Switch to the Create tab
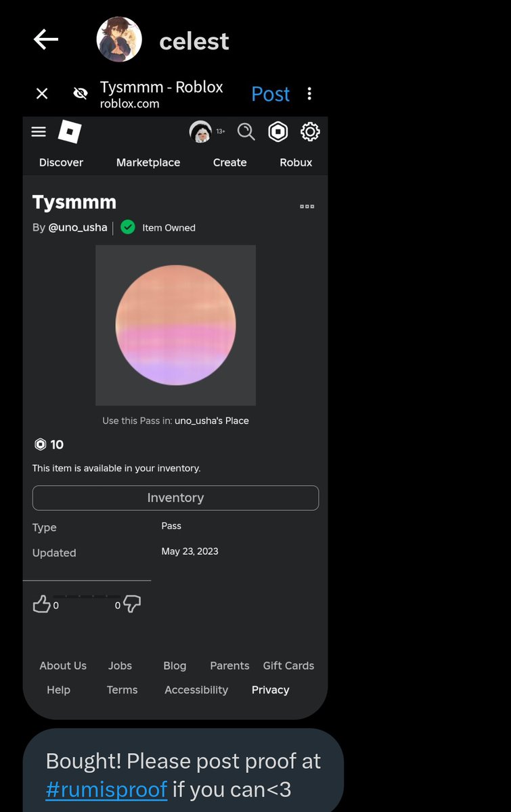Image resolution: width=511 pixels, height=812 pixels. click(230, 162)
